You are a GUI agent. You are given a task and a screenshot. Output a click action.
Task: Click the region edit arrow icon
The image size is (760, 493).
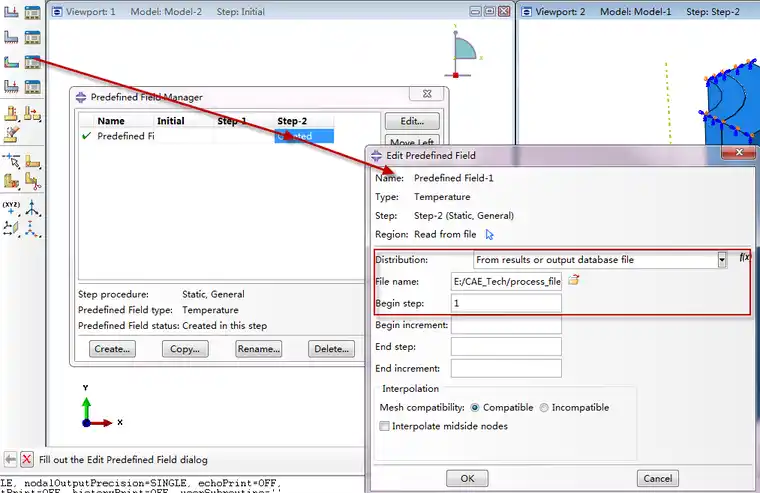coord(490,234)
